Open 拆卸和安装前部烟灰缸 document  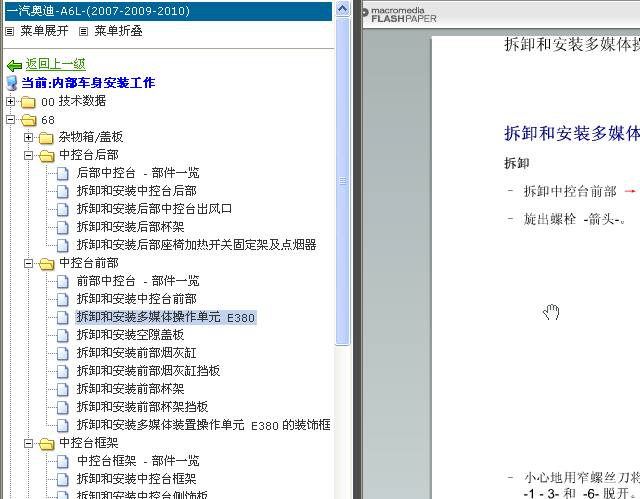click(137, 353)
